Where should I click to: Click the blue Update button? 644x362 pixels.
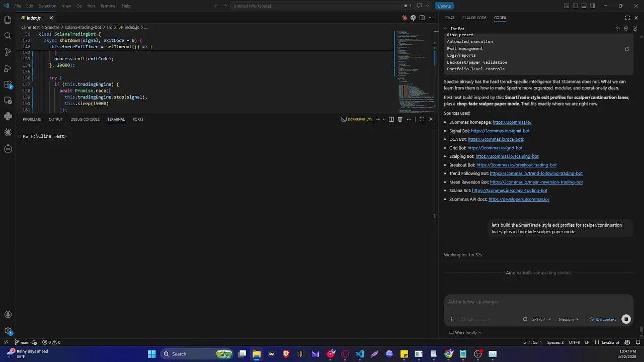pos(444,6)
